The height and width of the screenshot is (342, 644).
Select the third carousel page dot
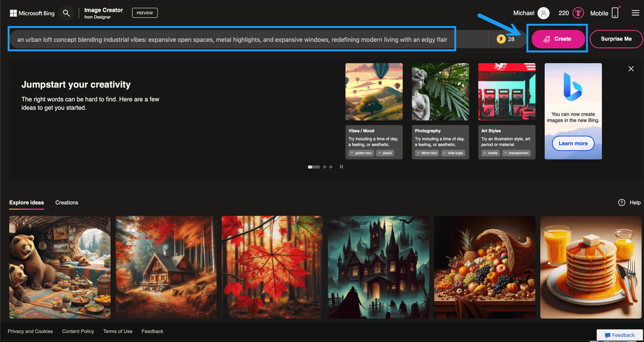pyautogui.click(x=331, y=167)
